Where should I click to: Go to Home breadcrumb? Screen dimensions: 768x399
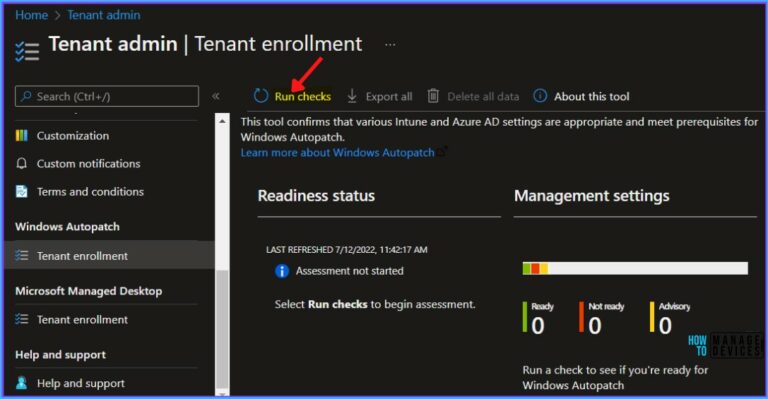coord(31,15)
